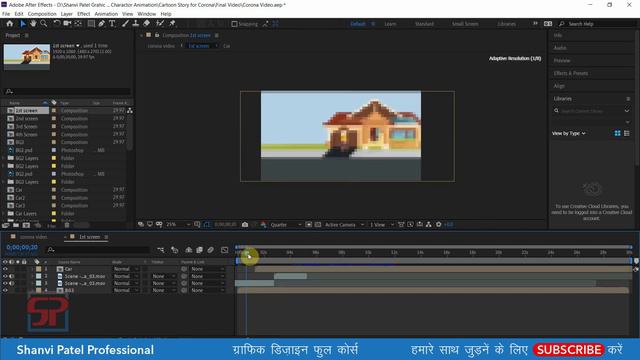Click the Composition Mini-Flowchart icon in timeline
Image resolution: width=640 pixels, height=360 pixels.
coord(161,250)
